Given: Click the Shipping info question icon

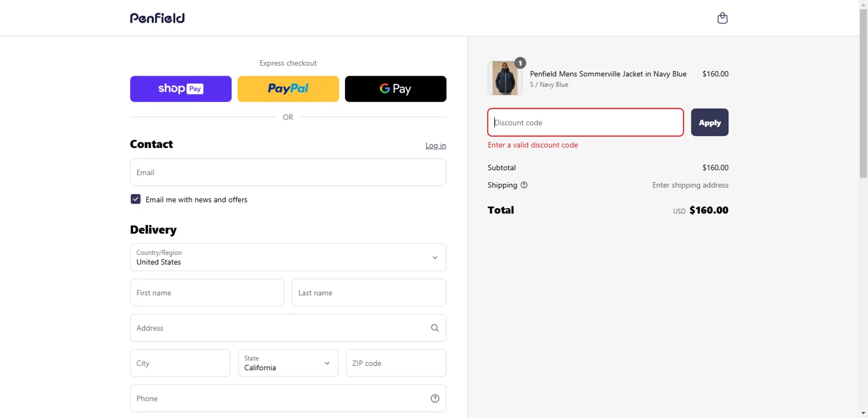Looking at the screenshot, I should click(x=524, y=185).
